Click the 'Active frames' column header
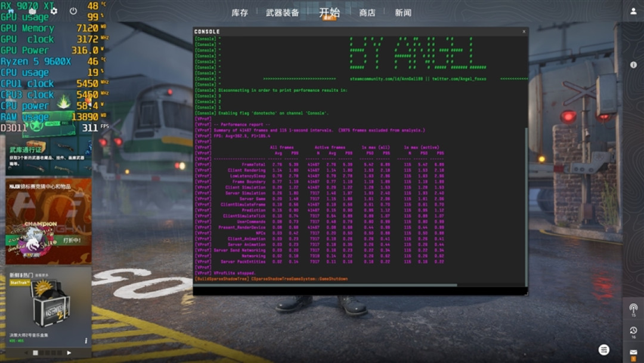This screenshot has width=644, height=363. pos(330,147)
